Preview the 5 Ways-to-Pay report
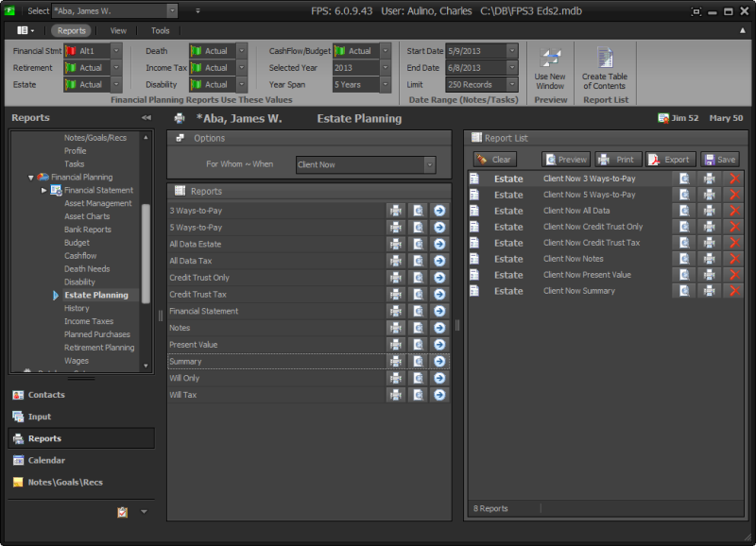Screen dimensions: 756x546 tap(418, 228)
